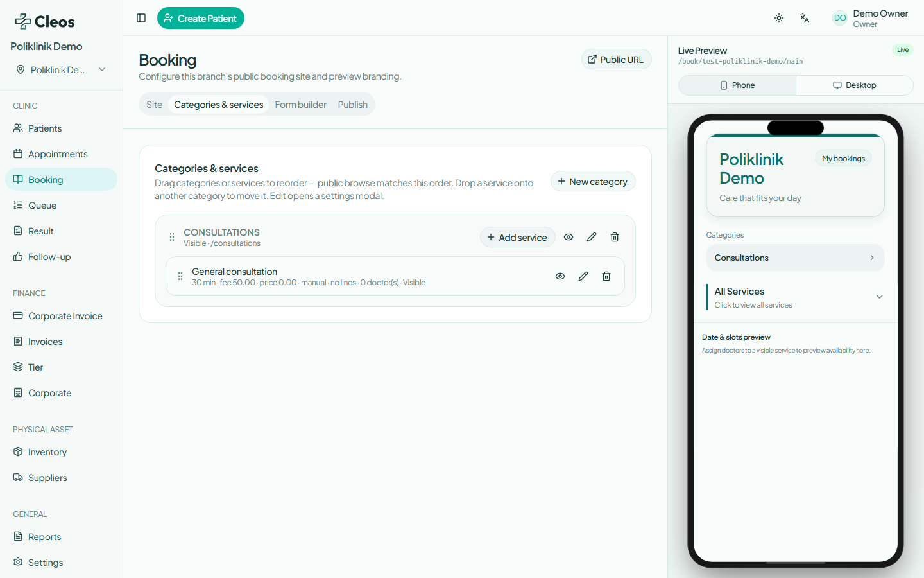Open Consultations category in phone preview
Viewport: 924px width, 578px height.
click(796, 258)
